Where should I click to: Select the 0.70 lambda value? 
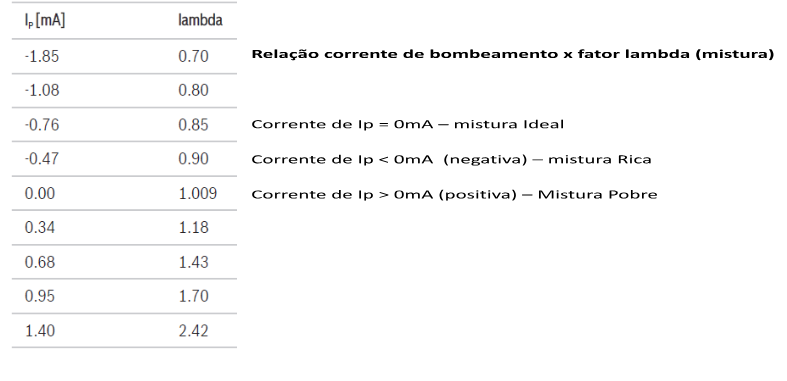point(193,56)
